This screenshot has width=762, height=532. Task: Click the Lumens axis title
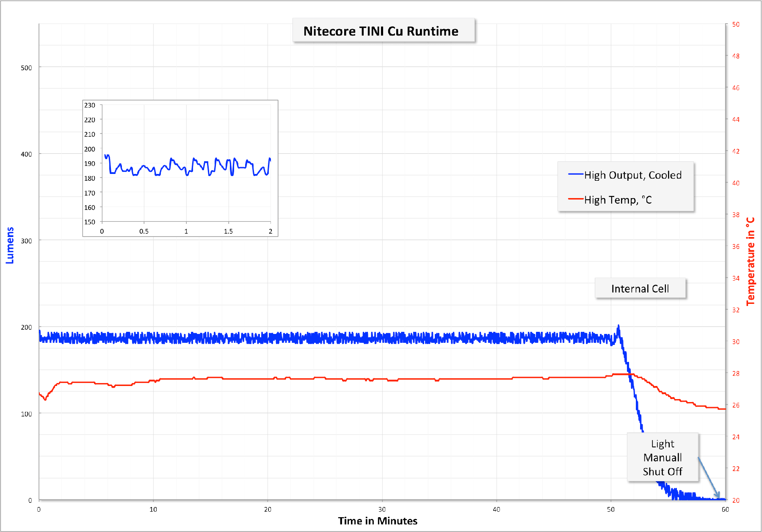[x=10, y=245]
